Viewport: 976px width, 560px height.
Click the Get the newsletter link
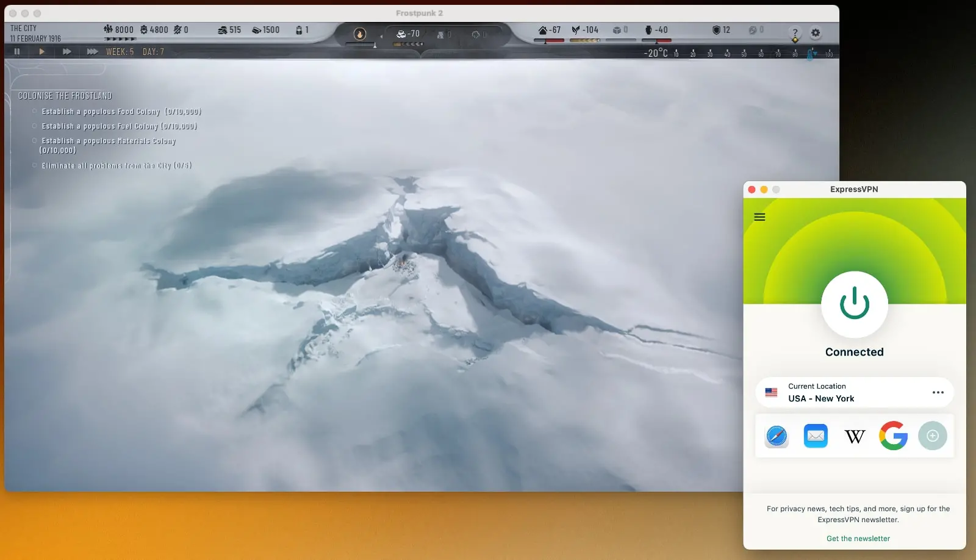(858, 539)
